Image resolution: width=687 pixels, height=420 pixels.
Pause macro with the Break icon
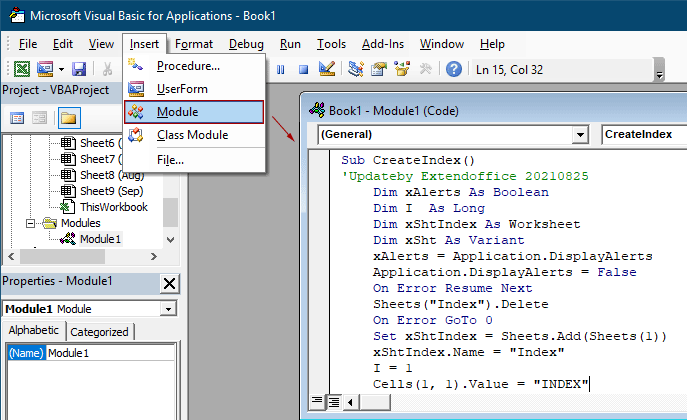pos(280,70)
